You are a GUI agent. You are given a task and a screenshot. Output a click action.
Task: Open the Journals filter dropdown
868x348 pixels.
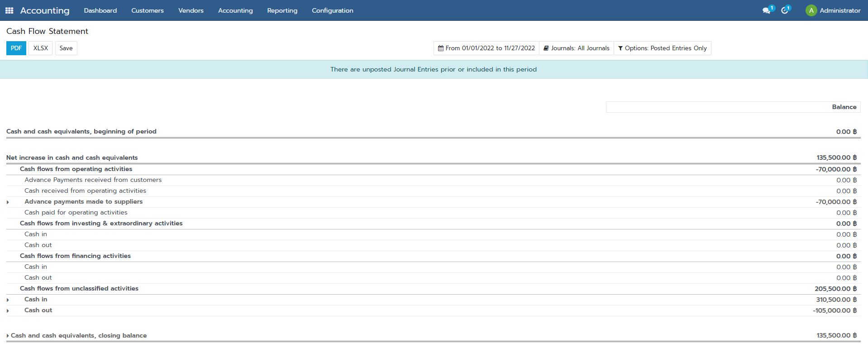coord(577,48)
